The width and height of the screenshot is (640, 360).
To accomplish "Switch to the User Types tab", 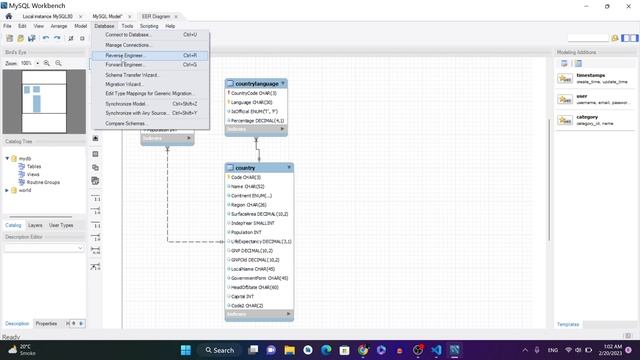I will pyautogui.click(x=61, y=225).
